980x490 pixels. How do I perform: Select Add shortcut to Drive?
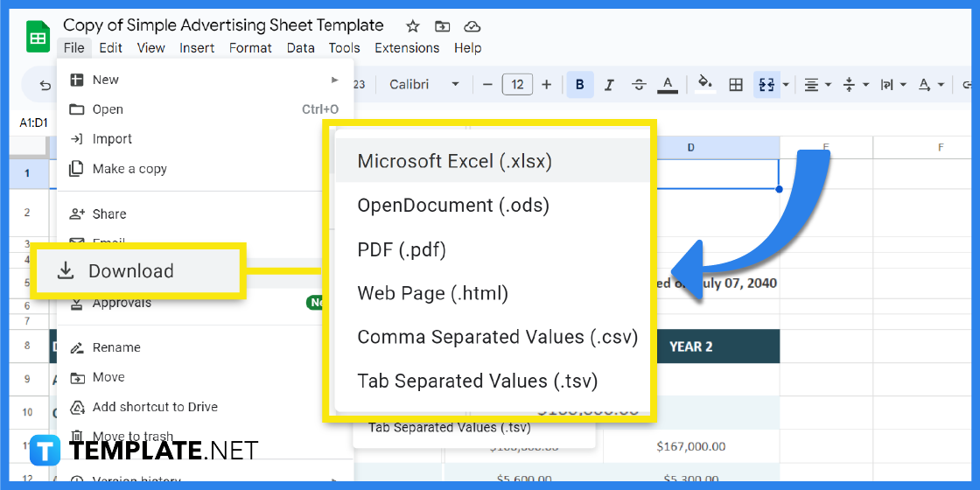pyautogui.click(x=205, y=407)
